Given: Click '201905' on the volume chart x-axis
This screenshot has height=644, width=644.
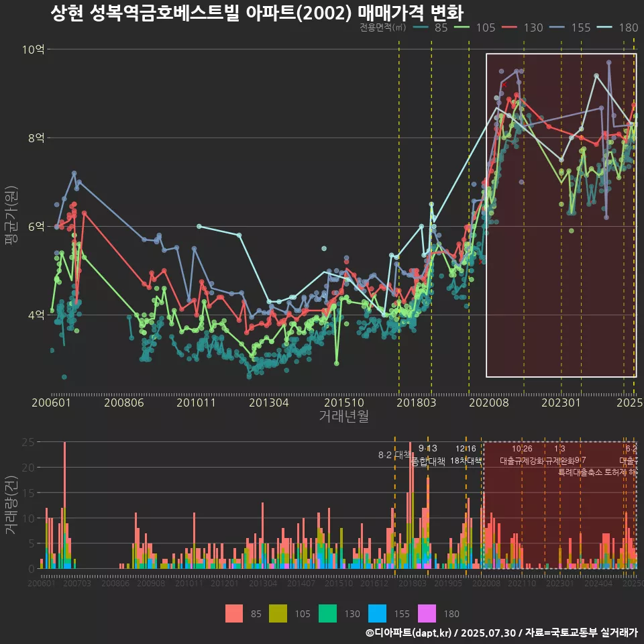Looking at the screenshot, I should pos(448,583).
